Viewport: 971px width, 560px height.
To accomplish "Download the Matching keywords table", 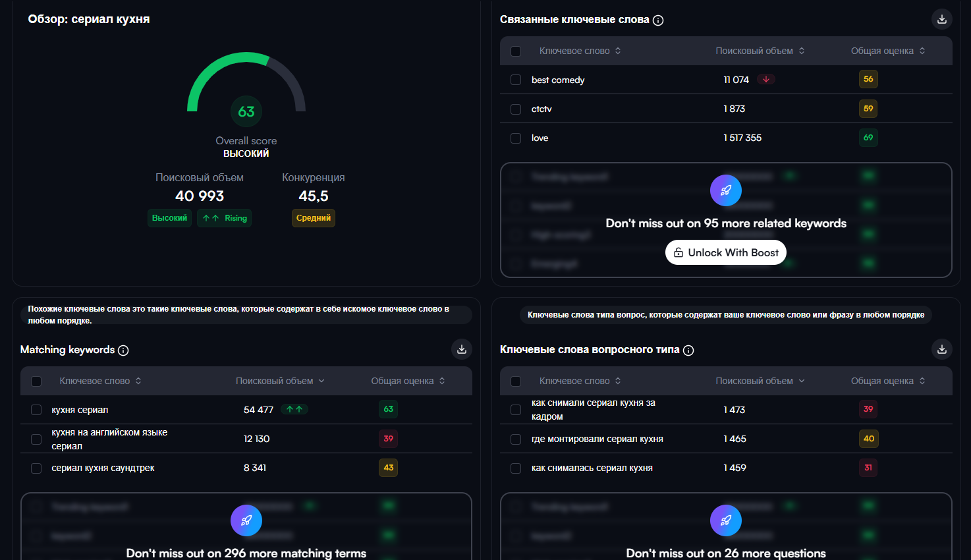I will click(x=462, y=350).
